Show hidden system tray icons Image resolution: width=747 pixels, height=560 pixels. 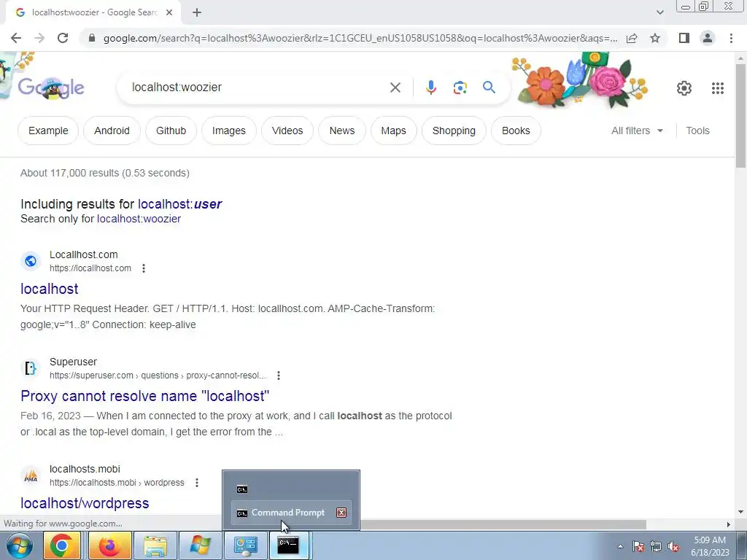[620, 546]
